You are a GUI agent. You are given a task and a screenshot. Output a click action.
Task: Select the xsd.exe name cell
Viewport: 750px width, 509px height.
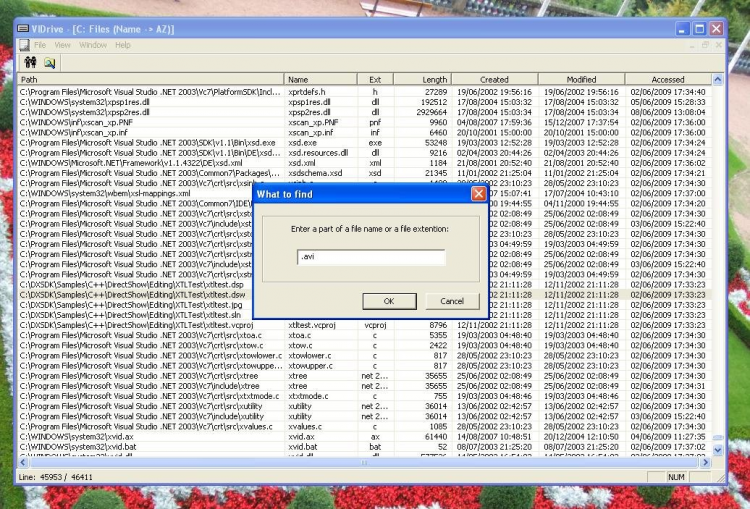302,143
